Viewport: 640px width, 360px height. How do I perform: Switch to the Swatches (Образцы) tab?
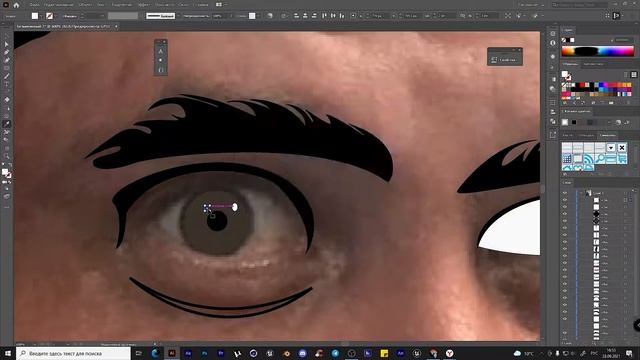(x=570, y=64)
